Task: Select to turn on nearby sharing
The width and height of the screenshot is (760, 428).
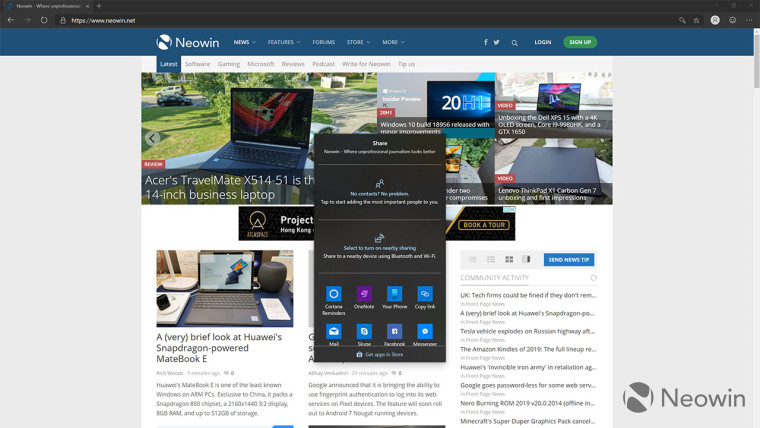Action: 380,248
